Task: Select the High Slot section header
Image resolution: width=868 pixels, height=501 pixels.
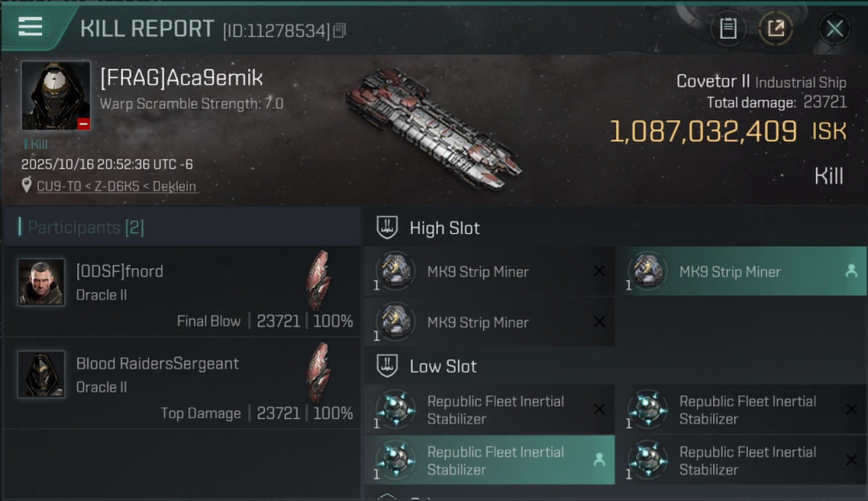Action: 445,228
